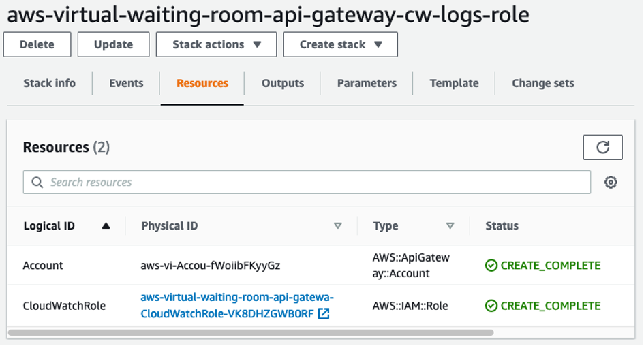The width and height of the screenshot is (644, 346).
Task: Switch to the Stack info tab
Action: click(50, 84)
